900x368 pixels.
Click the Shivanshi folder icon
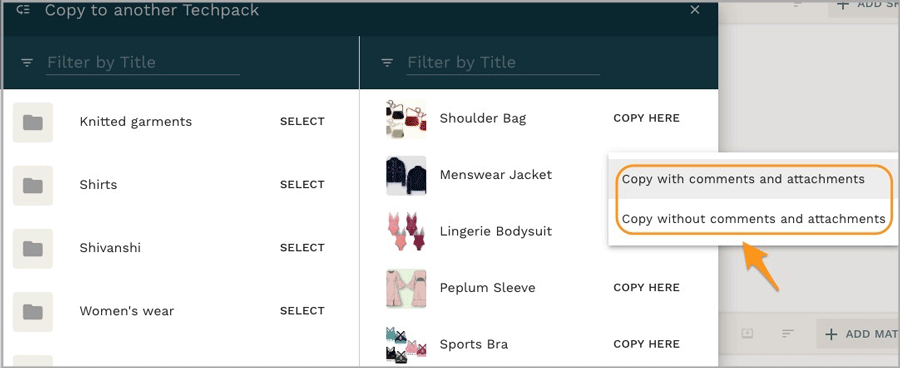(x=33, y=249)
